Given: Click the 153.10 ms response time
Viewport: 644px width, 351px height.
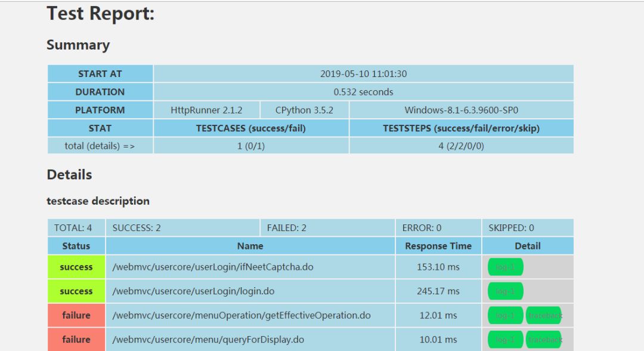Looking at the screenshot, I should pos(438,267).
